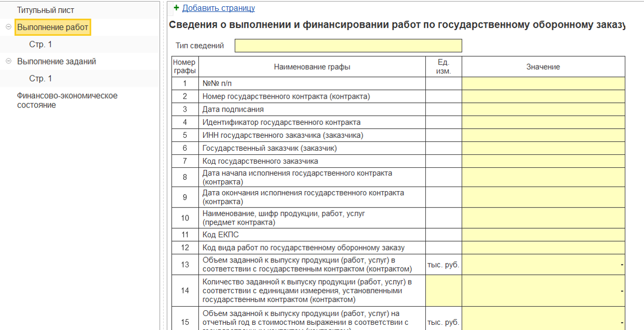This screenshot has width=644, height=330.
Task: Click value cell for Дата подписания
Action: [x=543, y=110]
